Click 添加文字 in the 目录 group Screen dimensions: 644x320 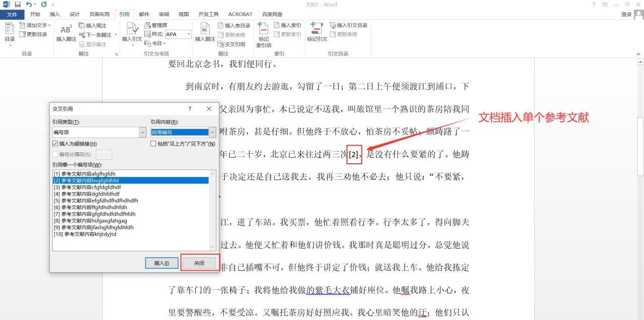[35, 25]
